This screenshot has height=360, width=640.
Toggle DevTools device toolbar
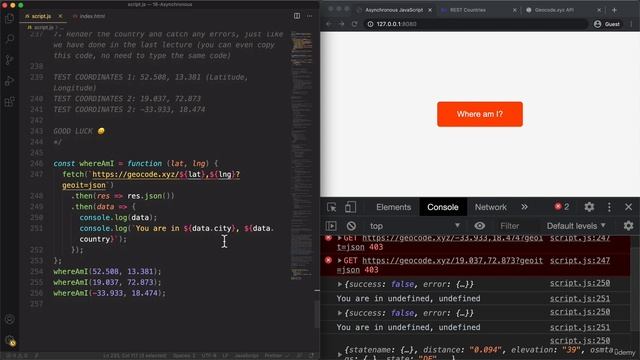point(350,207)
